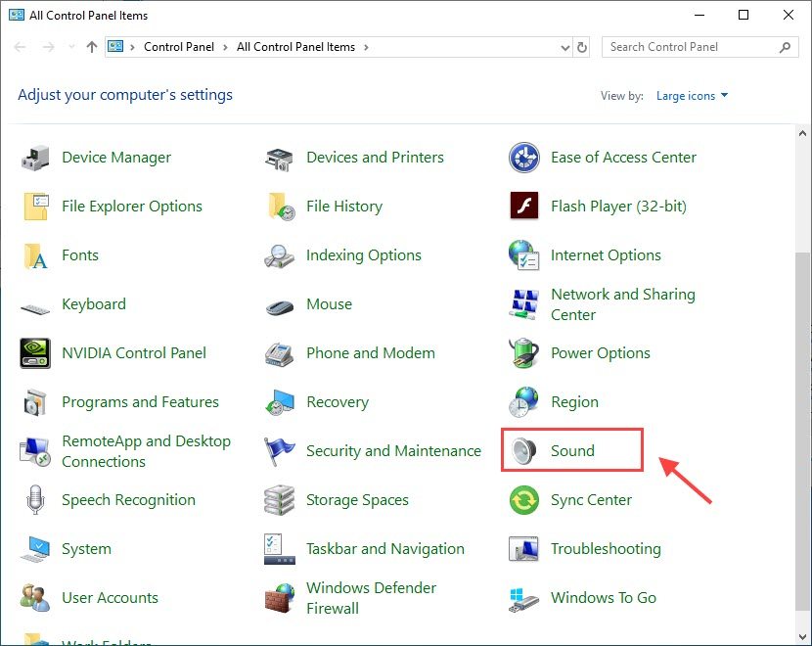Click the Network and Sharing Center icon
This screenshot has height=646, width=812.
coord(524,304)
